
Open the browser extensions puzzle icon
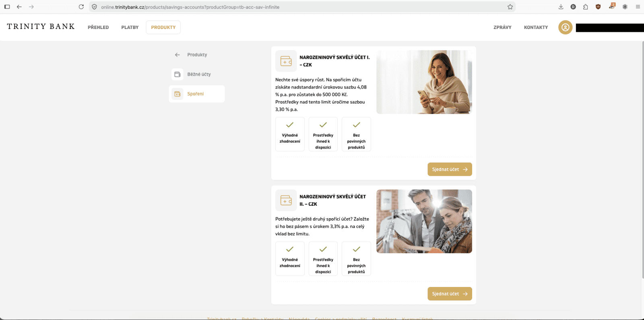click(585, 7)
